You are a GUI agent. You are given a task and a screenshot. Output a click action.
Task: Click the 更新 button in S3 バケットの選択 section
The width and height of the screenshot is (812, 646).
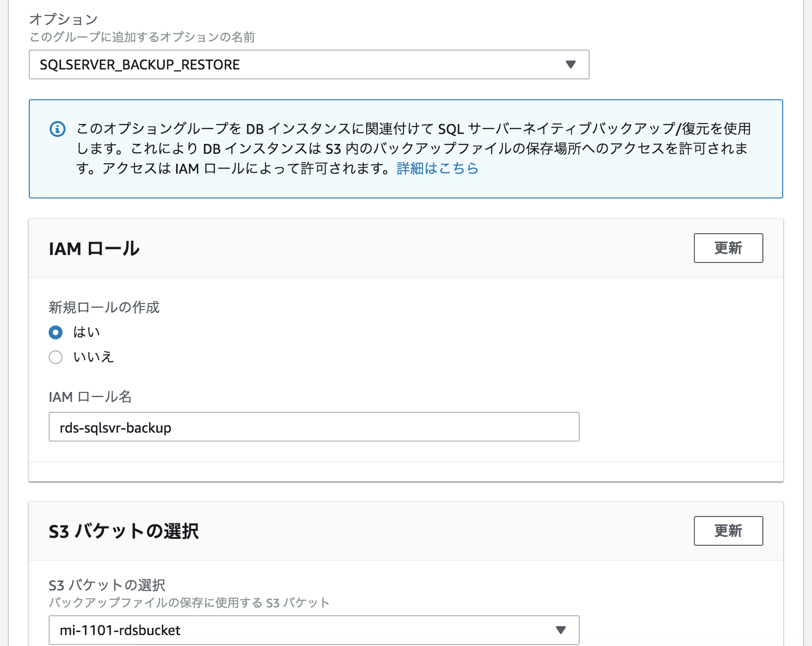point(728,531)
